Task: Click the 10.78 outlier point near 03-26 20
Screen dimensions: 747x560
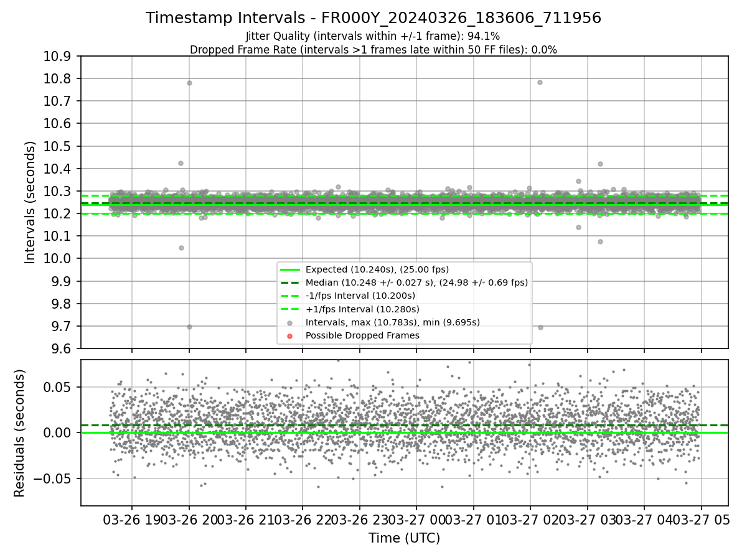Action: click(189, 83)
